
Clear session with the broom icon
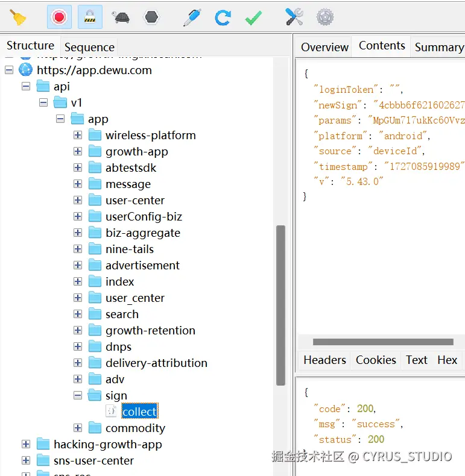pos(17,17)
